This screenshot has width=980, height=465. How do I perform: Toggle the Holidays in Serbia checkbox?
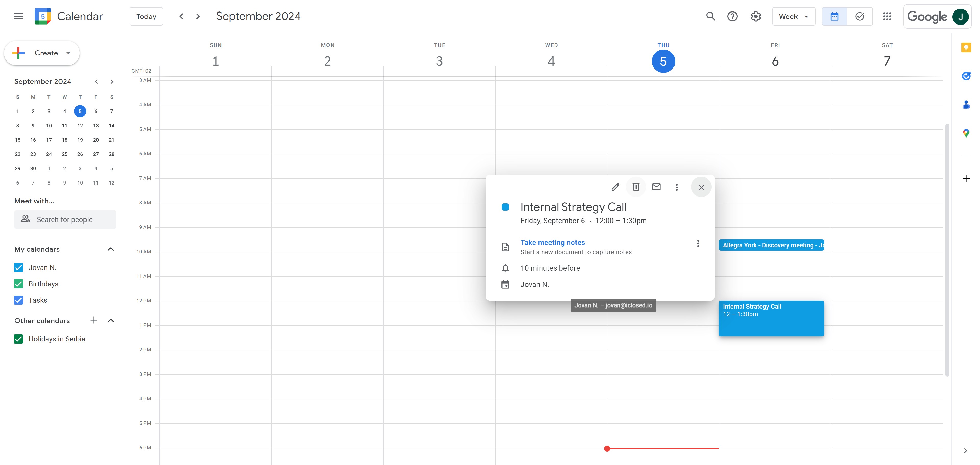[18, 339]
